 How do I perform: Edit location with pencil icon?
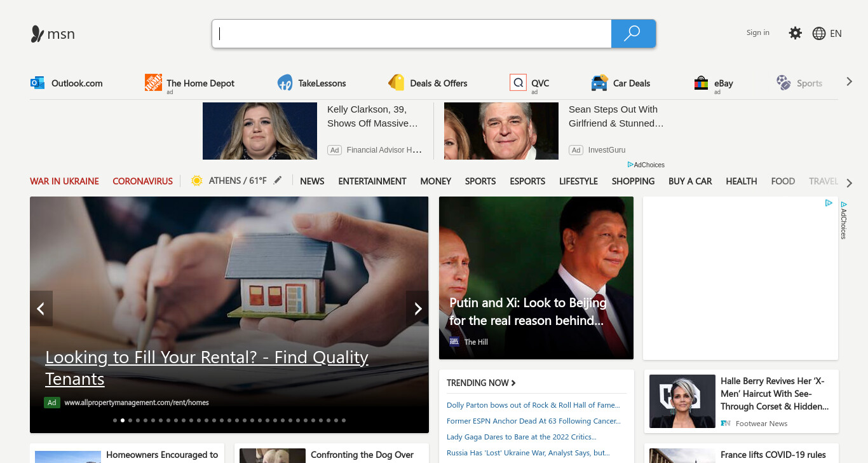tap(278, 181)
